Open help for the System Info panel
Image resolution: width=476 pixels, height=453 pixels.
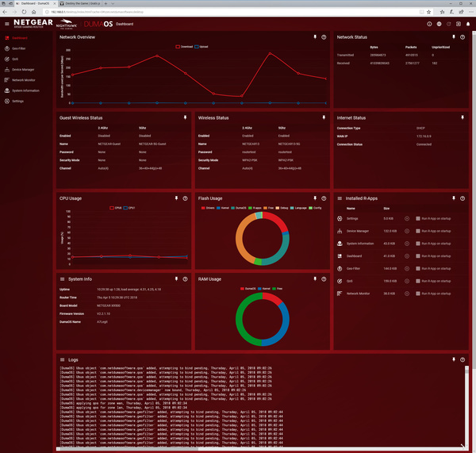185,278
